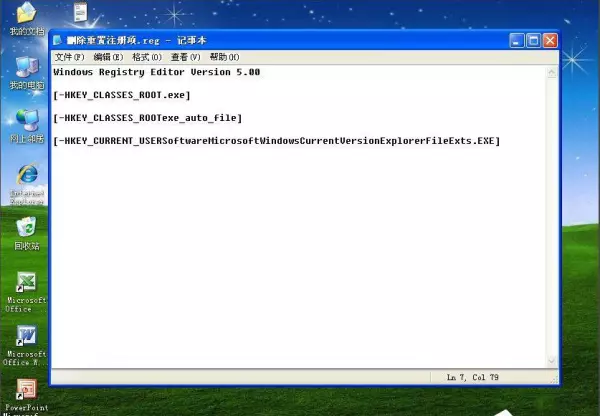Open the 文件(F) menu in Notepad
This screenshot has height=416, width=600.
(x=69, y=57)
